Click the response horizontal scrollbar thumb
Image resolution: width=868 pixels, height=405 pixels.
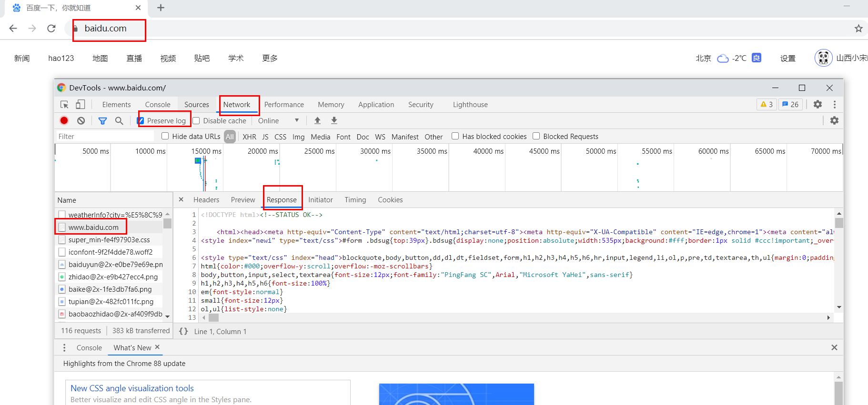pos(213,317)
